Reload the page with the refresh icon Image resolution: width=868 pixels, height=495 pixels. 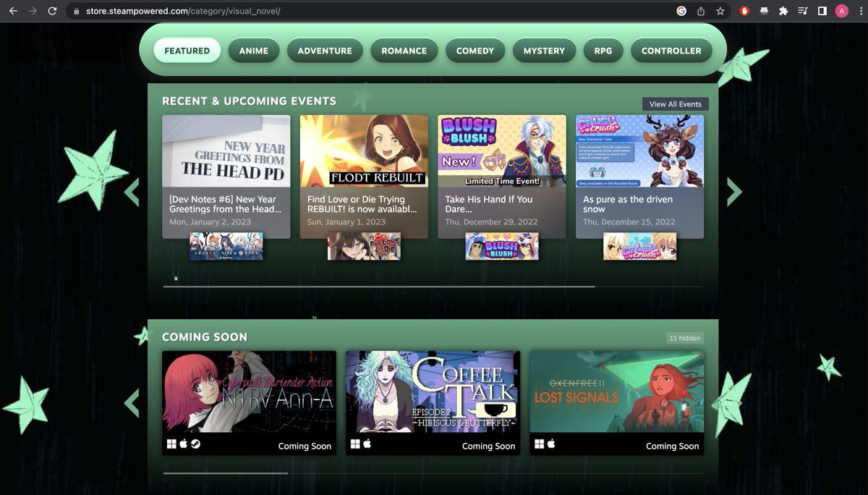point(52,11)
